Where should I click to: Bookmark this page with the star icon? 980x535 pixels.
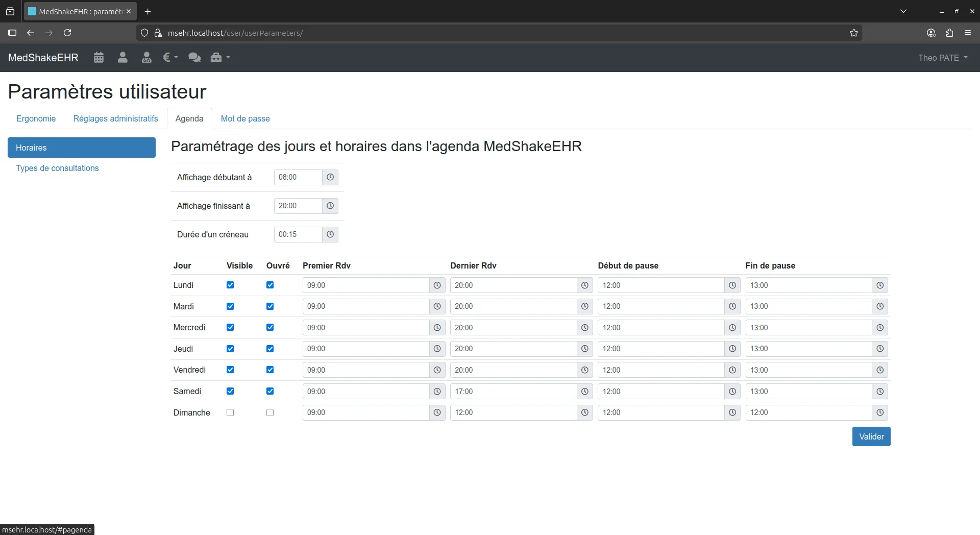[x=854, y=33]
